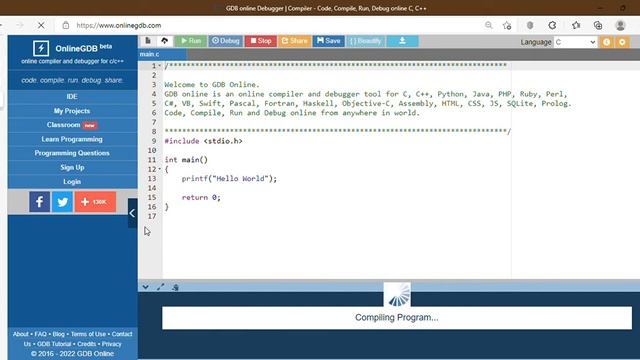Collapse sidebar with the left chevron handle
This screenshot has width=640, height=360.
coord(132,213)
